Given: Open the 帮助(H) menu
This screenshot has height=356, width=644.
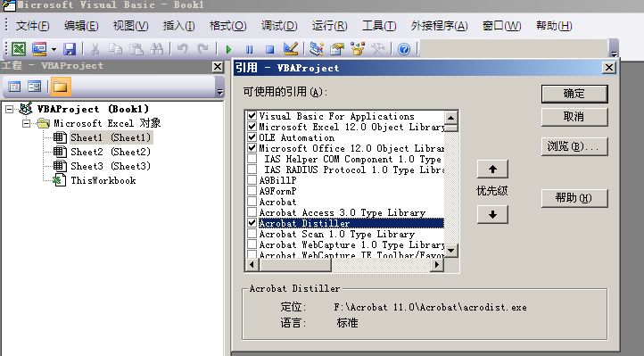Looking at the screenshot, I should click(x=554, y=26).
